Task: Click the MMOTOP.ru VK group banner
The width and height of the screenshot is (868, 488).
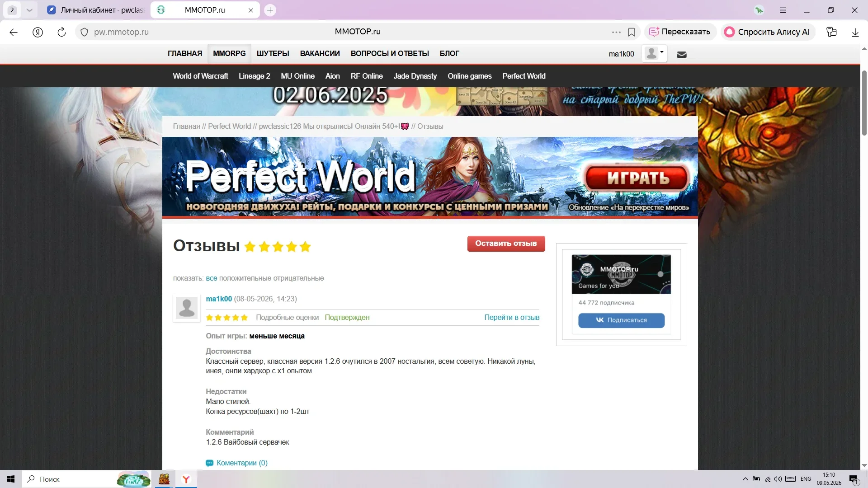Action: 621,274
